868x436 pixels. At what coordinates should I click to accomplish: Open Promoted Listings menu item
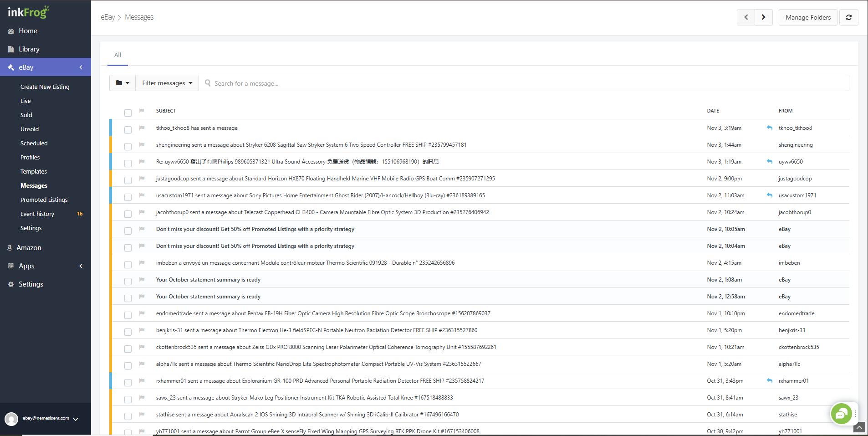pyautogui.click(x=44, y=200)
